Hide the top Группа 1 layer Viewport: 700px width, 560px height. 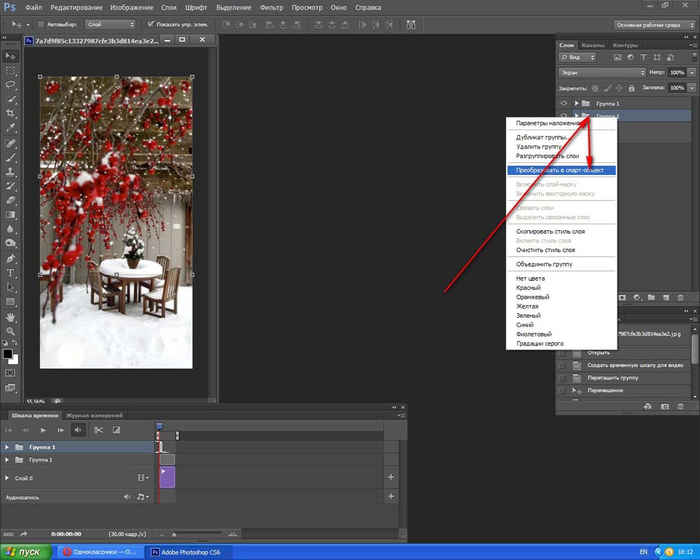pos(563,103)
